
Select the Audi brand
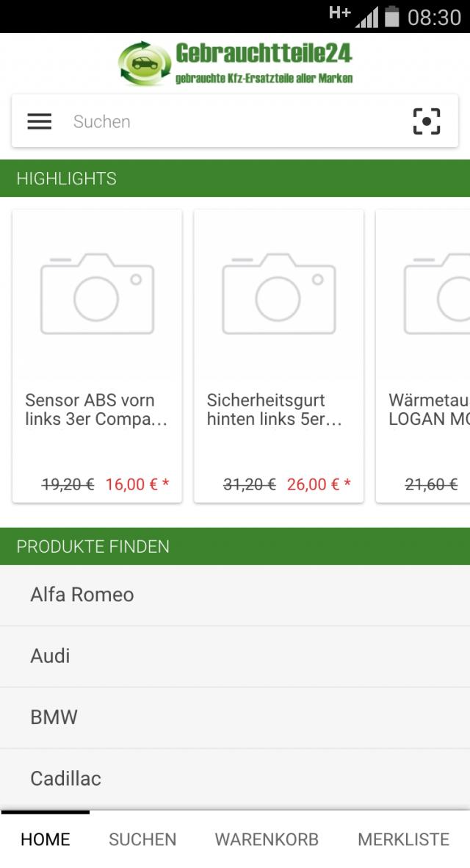click(x=51, y=656)
